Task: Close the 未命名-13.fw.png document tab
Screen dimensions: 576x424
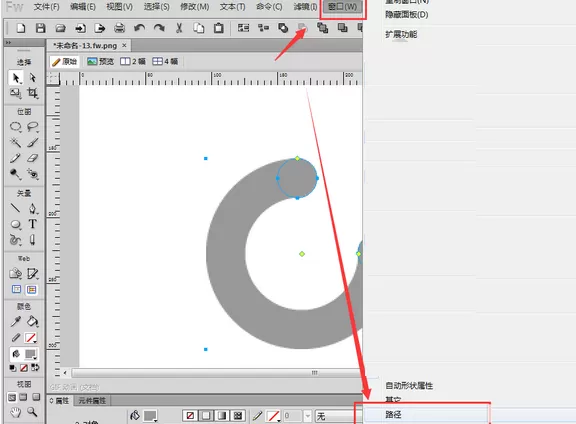Action: coord(124,45)
